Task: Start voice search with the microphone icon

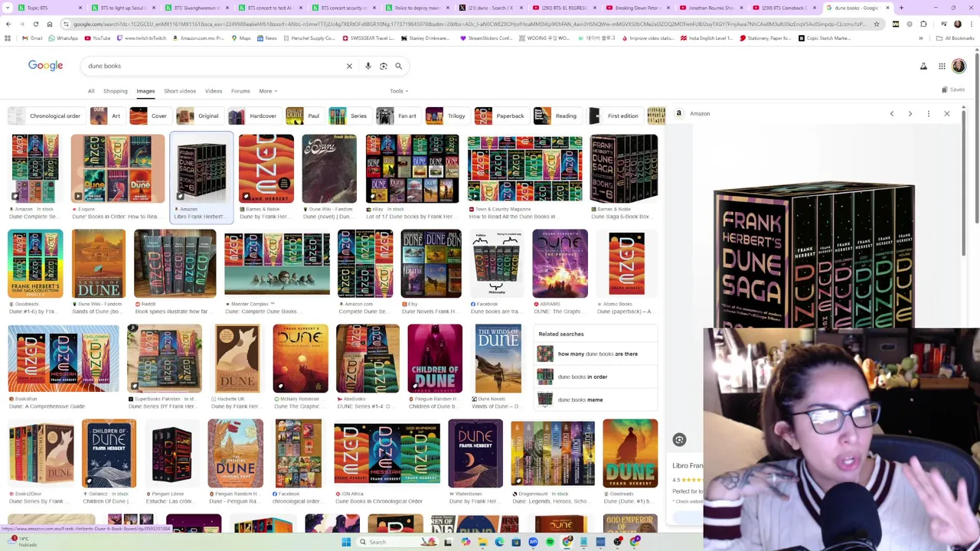Action: 368,66
